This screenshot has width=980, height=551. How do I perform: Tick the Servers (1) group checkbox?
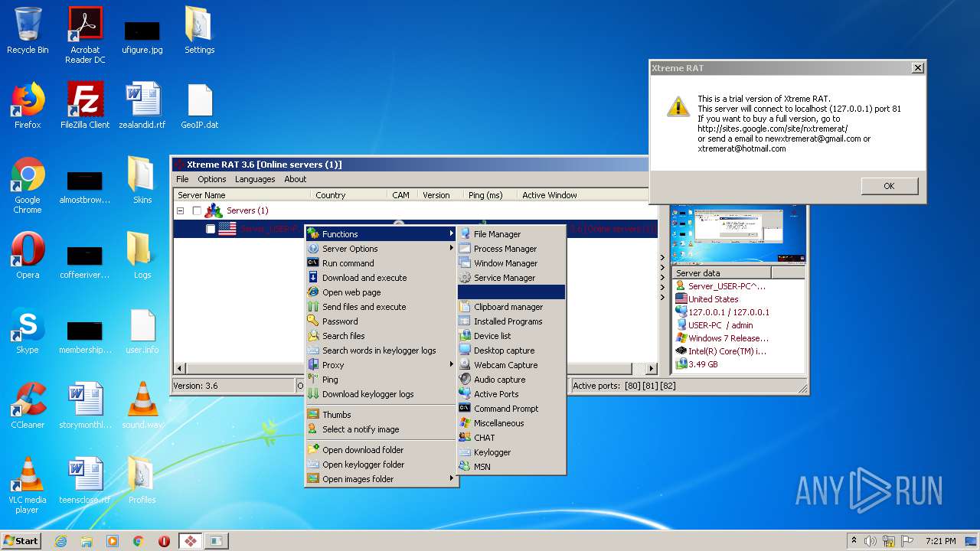tap(197, 210)
